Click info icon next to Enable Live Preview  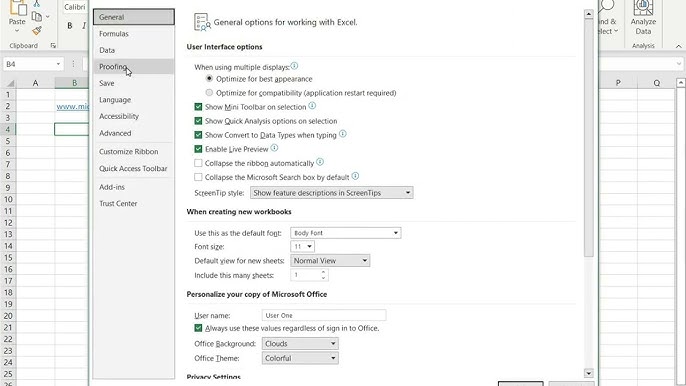tap(274, 148)
